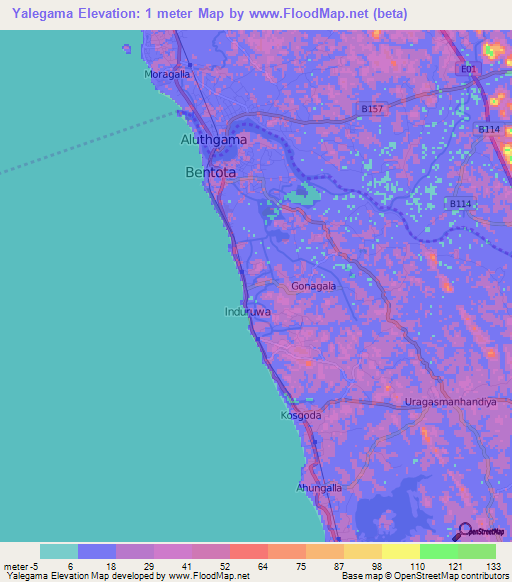Select the Kosgoda place label
512x582 pixels.
(x=301, y=415)
